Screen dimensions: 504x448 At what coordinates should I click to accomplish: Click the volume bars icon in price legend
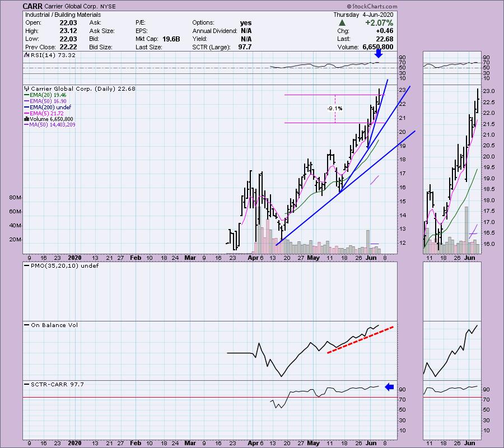[x=27, y=119]
